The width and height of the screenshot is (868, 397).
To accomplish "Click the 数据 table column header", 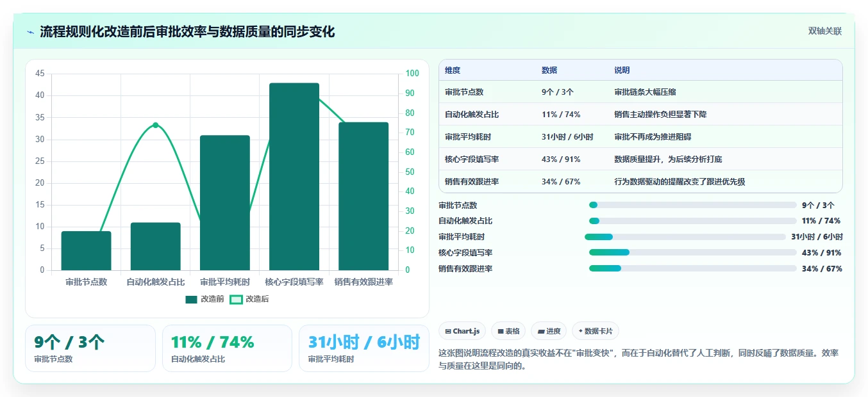I will click(x=549, y=70).
